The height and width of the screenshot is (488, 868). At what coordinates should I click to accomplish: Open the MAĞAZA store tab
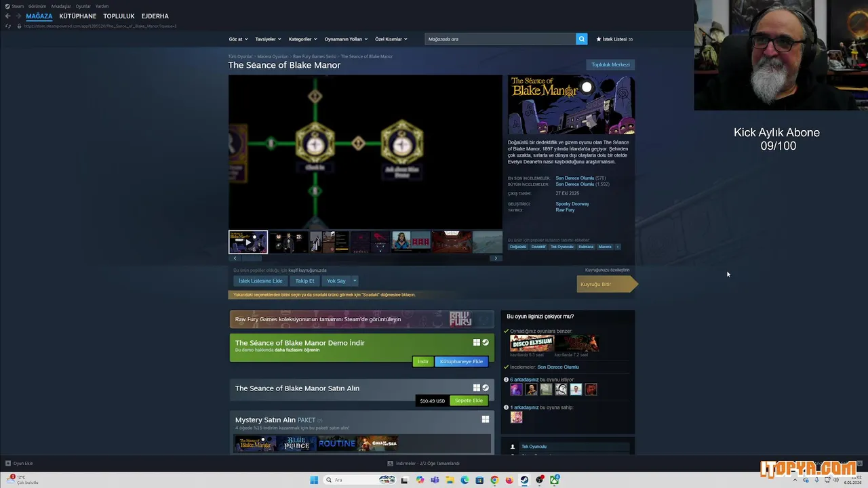click(x=39, y=16)
